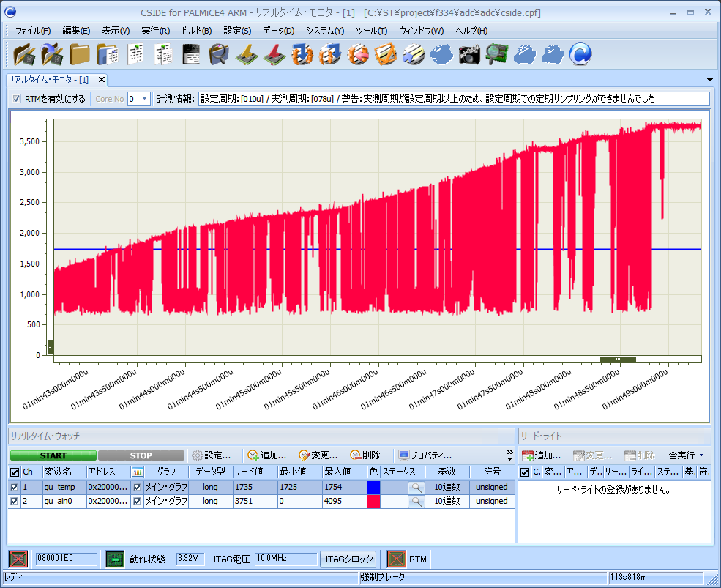This screenshot has width=721, height=588.
Task: Open the 編集(E) menu
Action: pyautogui.click(x=76, y=31)
